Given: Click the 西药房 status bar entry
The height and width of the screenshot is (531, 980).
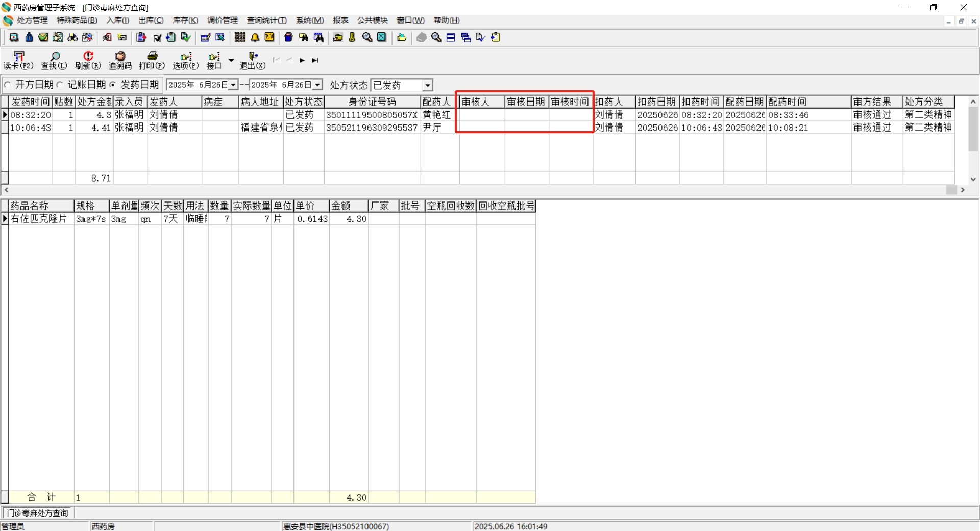Looking at the screenshot, I should point(121,526).
